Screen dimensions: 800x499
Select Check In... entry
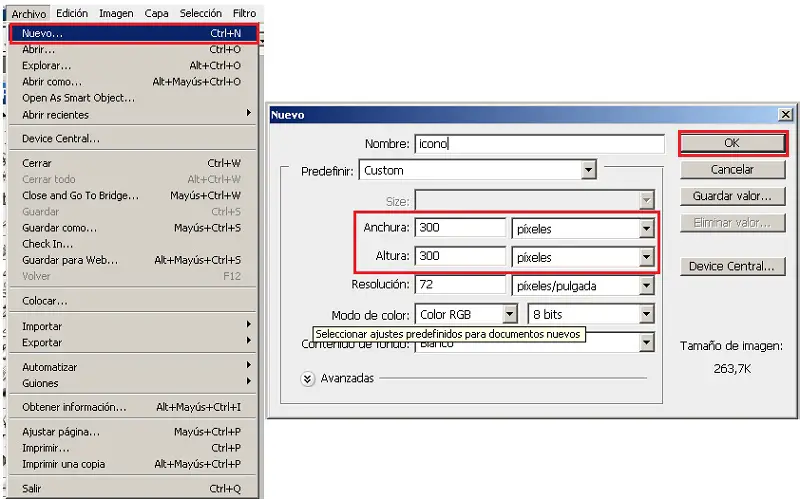(133, 244)
